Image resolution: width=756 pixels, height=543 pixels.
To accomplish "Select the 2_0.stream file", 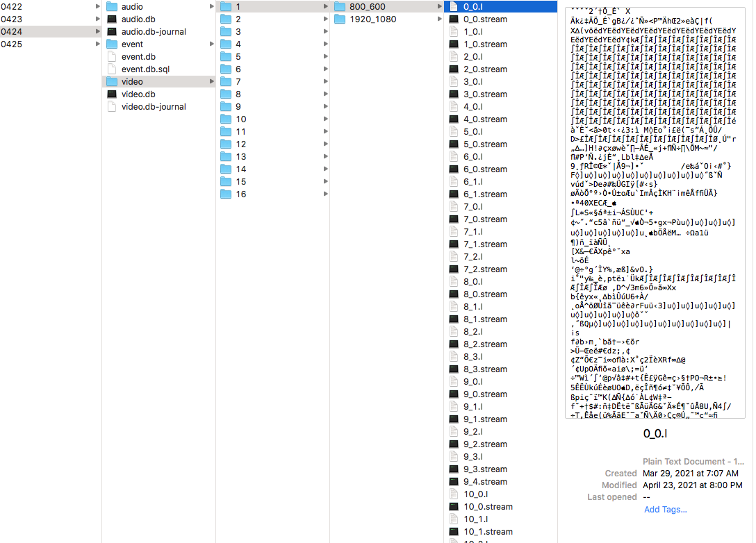I will coord(500,69).
